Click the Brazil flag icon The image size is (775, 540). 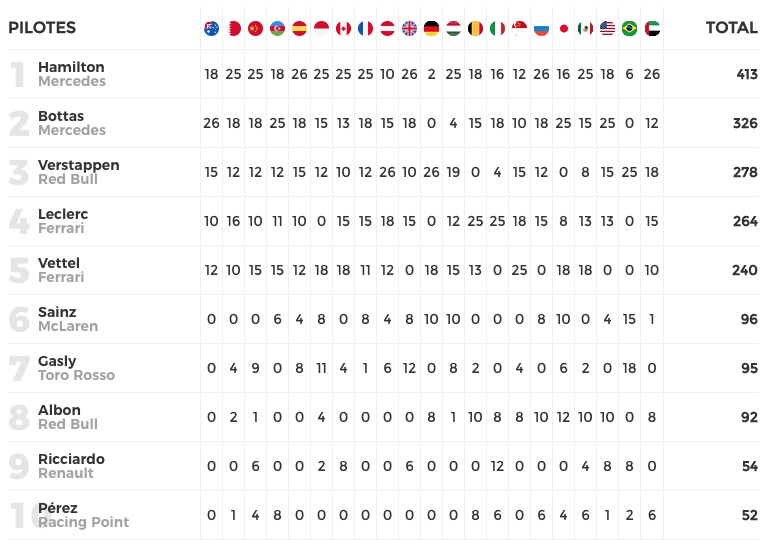pos(629,28)
